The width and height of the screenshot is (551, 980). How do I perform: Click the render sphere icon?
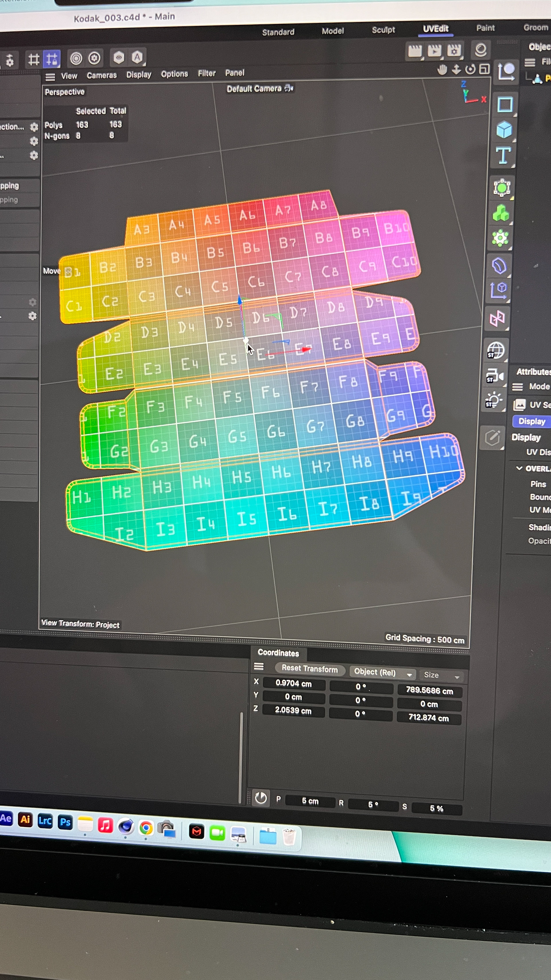481,49
